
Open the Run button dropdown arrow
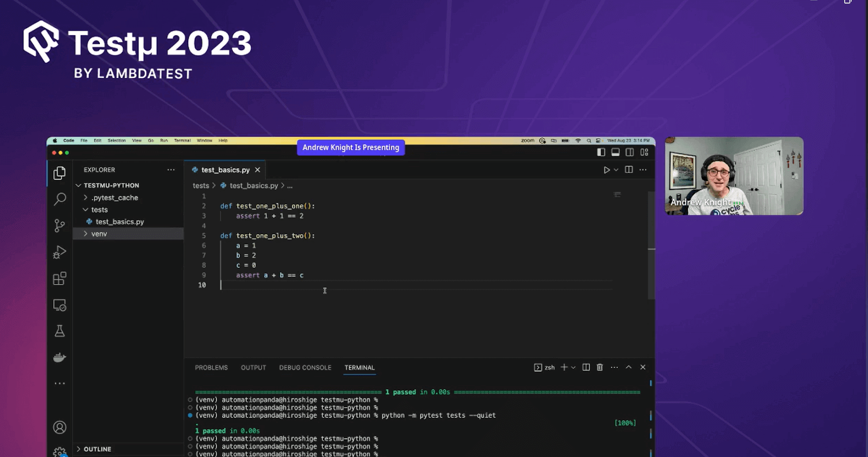pyautogui.click(x=616, y=170)
